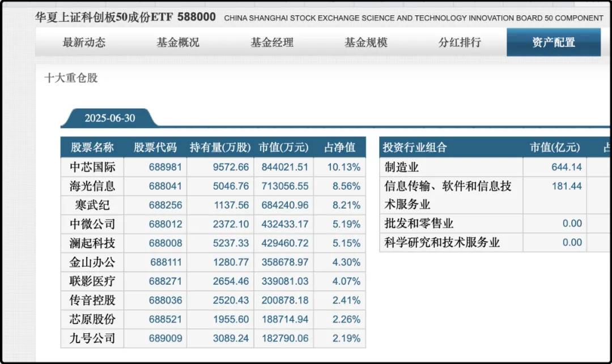Click the 688012 stock code link
This screenshot has width=612, height=364.
tap(165, 224)
